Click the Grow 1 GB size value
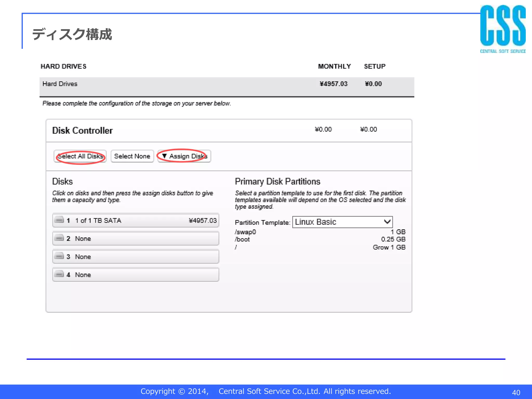 pyautogui.click(x=389, y=247)
